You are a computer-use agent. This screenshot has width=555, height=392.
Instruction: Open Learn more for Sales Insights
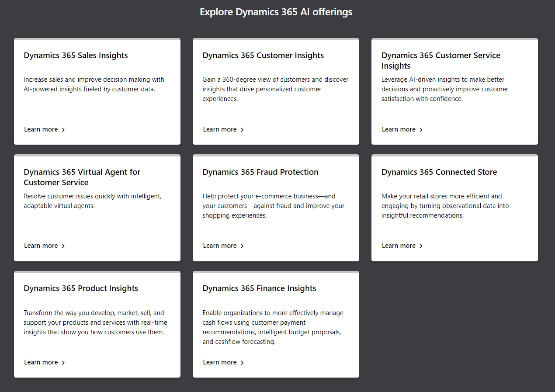pos(41,129)
